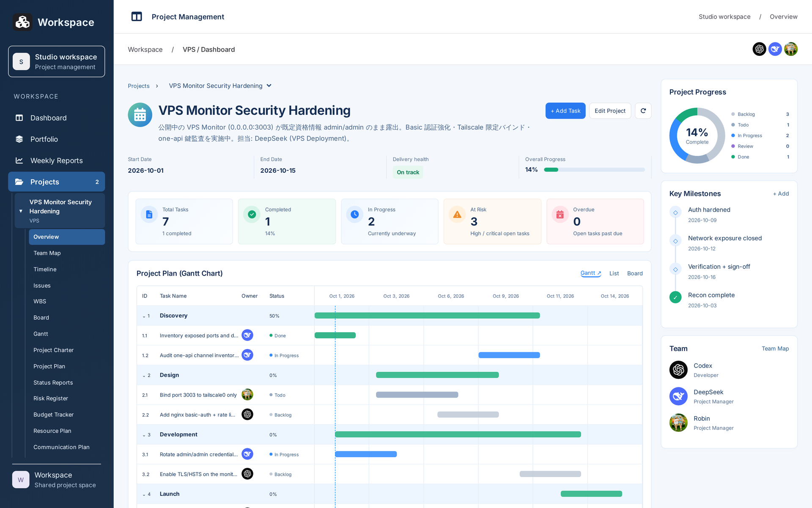Click the DeepSeek avatar in the top-right header

pyautogui.click(x=775, y=49)
